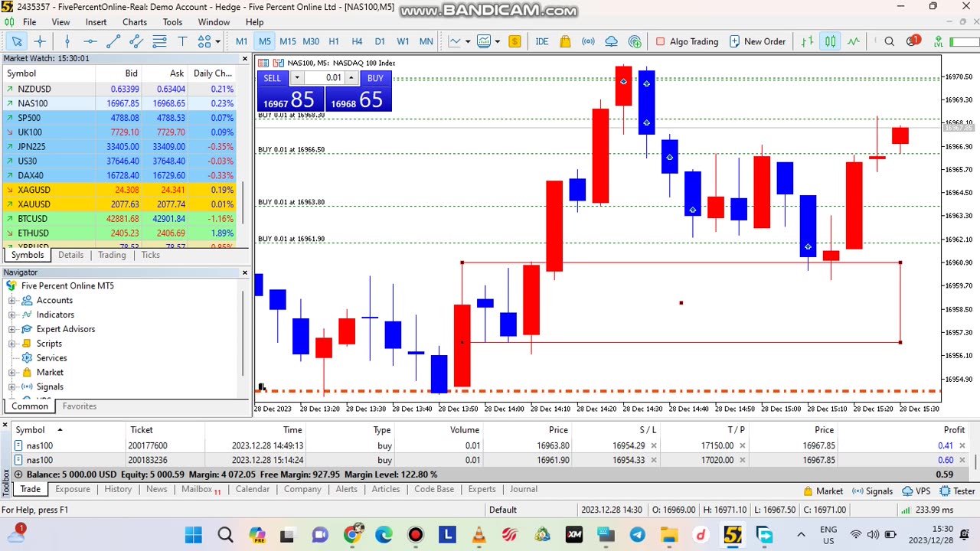Switch chart to M1 timeframe

coord(241,41)
